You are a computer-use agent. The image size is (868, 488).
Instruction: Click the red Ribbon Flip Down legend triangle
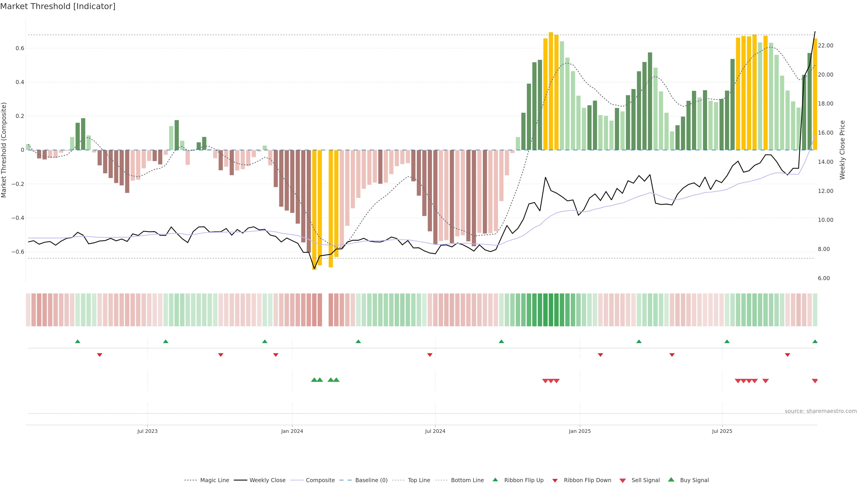click(x=555, y=481)
